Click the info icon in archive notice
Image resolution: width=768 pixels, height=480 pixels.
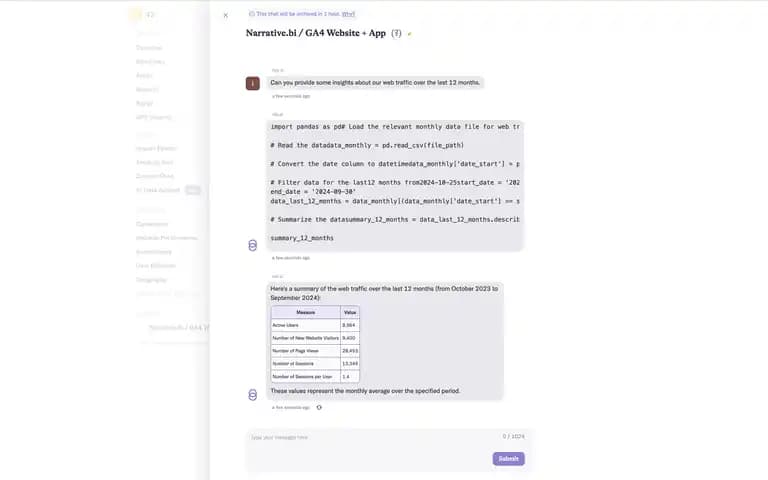(252, 14)
